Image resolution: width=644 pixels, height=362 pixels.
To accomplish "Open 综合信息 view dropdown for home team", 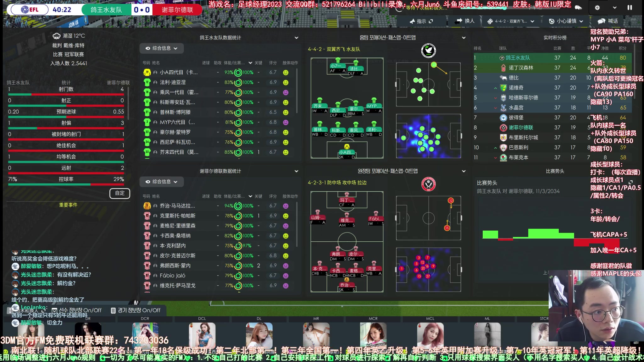I will click(x=162, y=48).
